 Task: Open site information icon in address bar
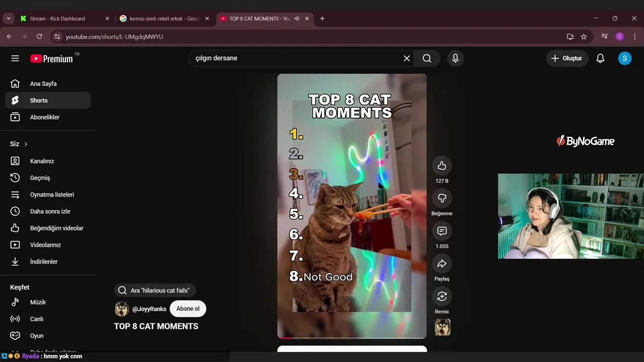(57, 37)
